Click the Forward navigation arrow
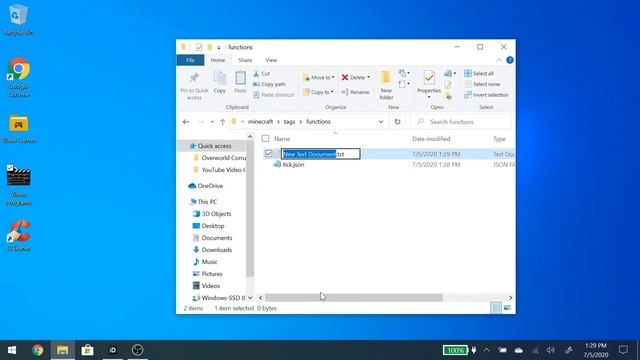The height and width of the screenshot is (360, 640). point(200,122)
